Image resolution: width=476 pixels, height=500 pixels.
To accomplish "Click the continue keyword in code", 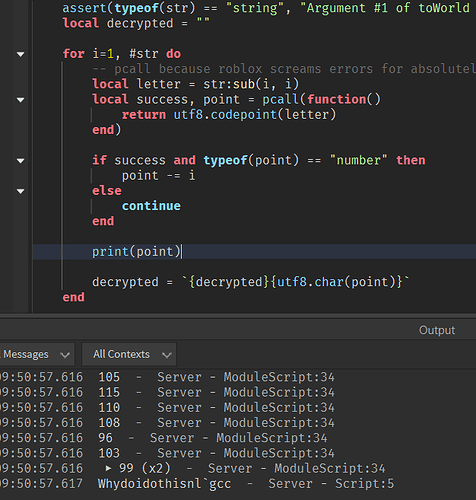I will (x=151, y=206).
